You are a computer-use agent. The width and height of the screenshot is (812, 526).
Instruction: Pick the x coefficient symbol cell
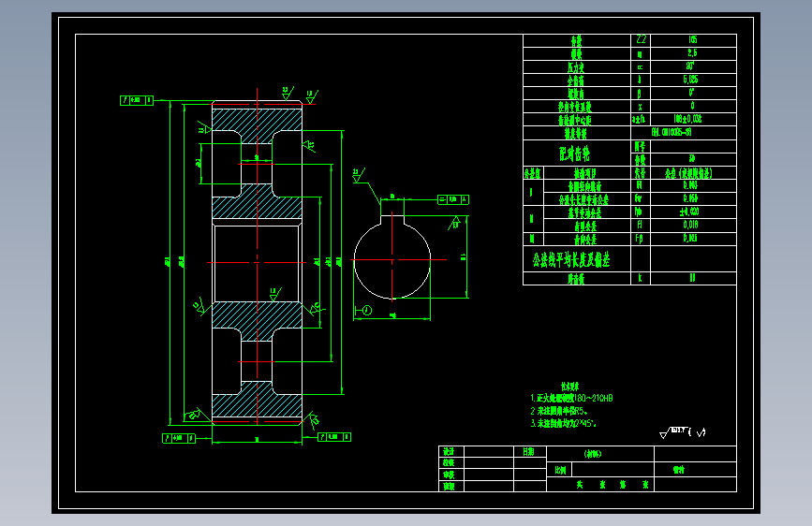[x=641, y=107]
